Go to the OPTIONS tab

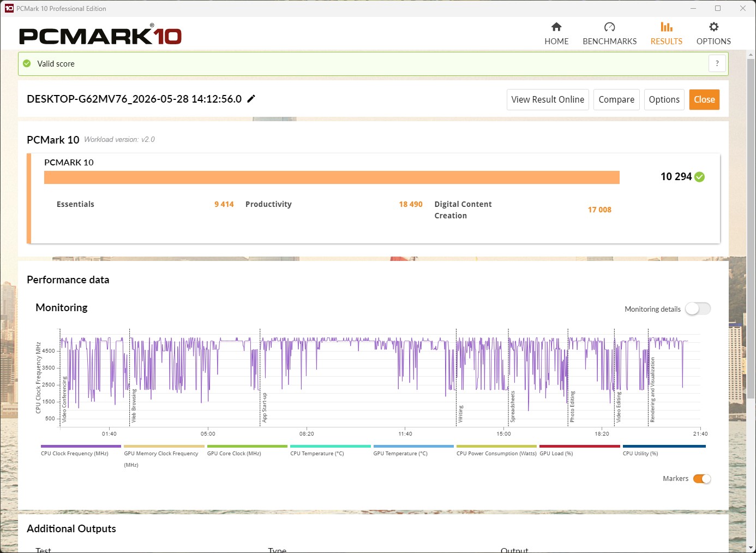pyautogui.click(x=713, y=33)
